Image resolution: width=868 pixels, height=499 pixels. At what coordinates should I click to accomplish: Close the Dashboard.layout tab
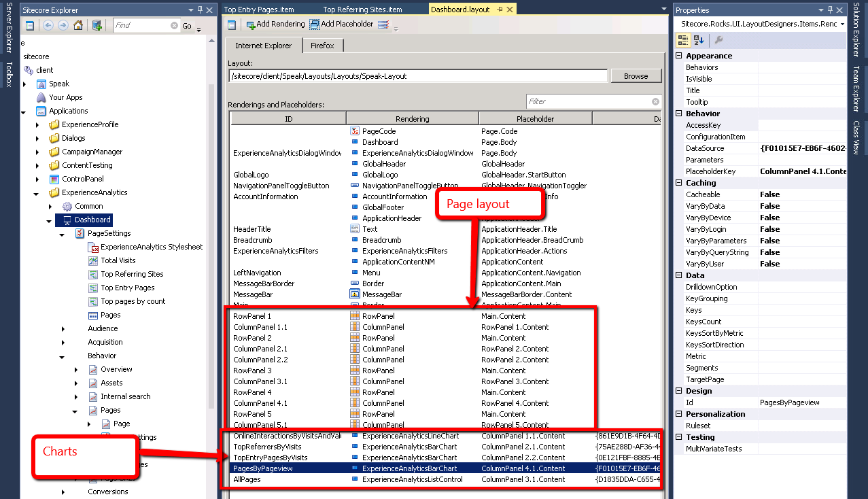point(509,10)
